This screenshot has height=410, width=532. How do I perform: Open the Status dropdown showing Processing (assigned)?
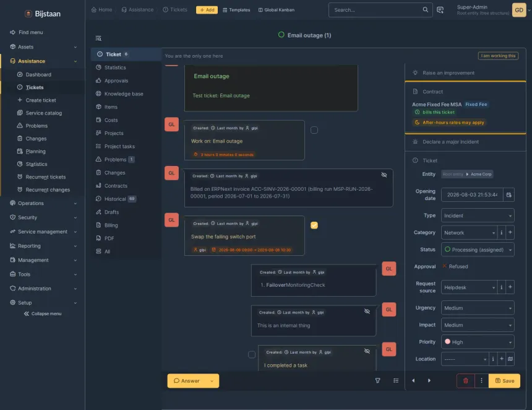point(478,250)
